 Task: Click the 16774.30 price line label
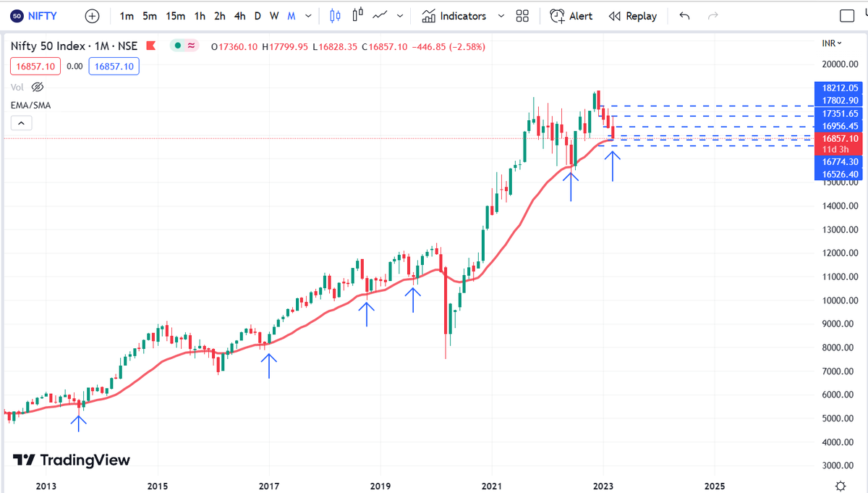click(x=840, y=161)
